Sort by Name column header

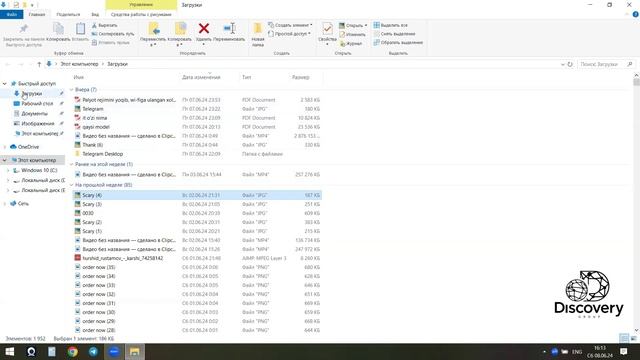point(79,77)
